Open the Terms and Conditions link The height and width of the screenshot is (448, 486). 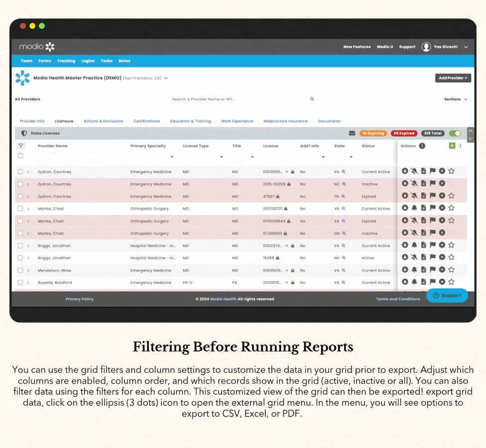398,299
